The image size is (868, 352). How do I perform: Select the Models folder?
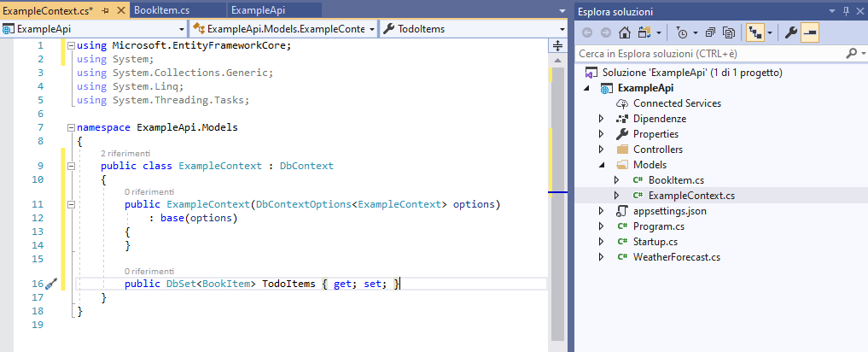(650, 165)
